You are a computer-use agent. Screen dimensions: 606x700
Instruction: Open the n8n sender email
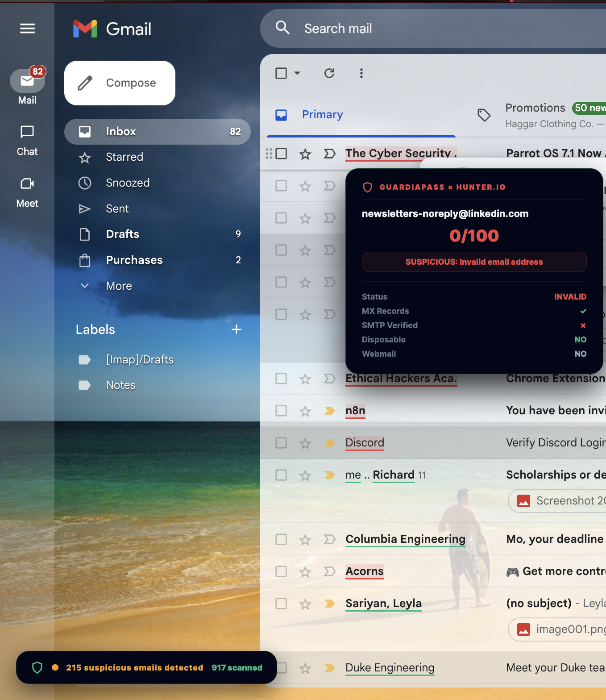pyautogui.click(x=355, y=411)
